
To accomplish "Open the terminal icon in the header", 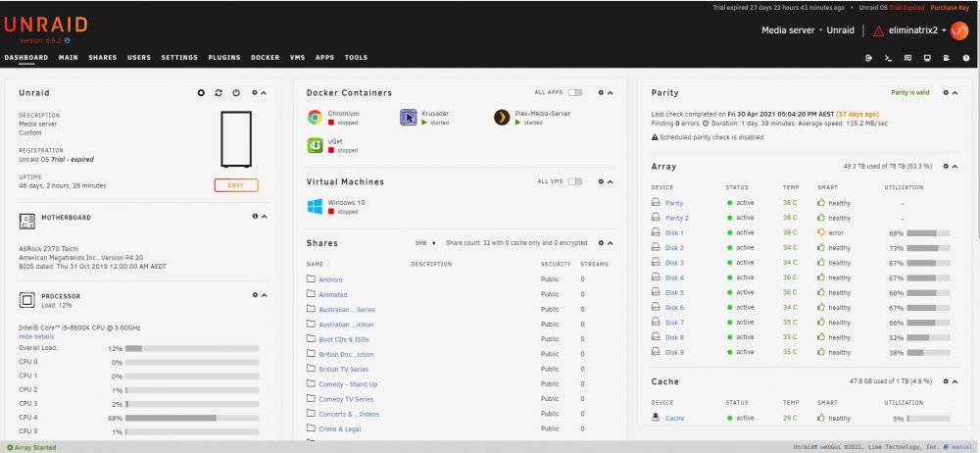I will pos(888,58).
